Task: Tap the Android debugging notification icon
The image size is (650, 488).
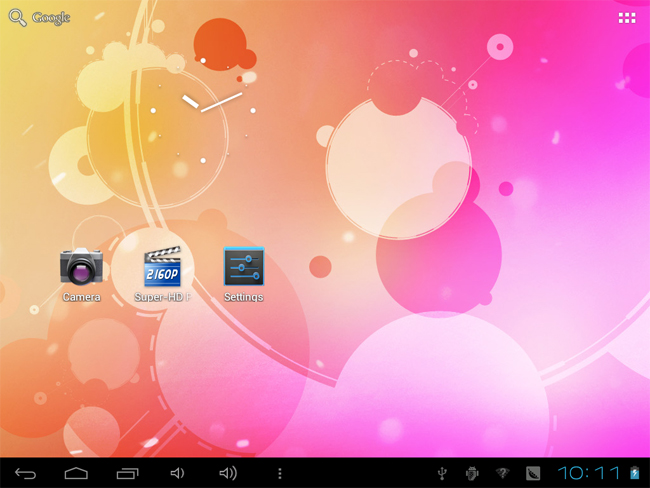Action: click(x=472, y=473)
